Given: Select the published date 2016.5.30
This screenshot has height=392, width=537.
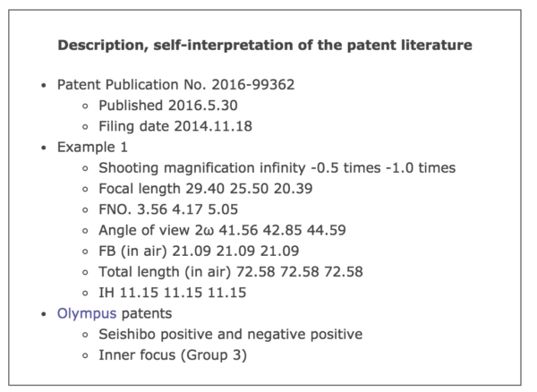Looking at the screenshot, I should pos(204,106).
